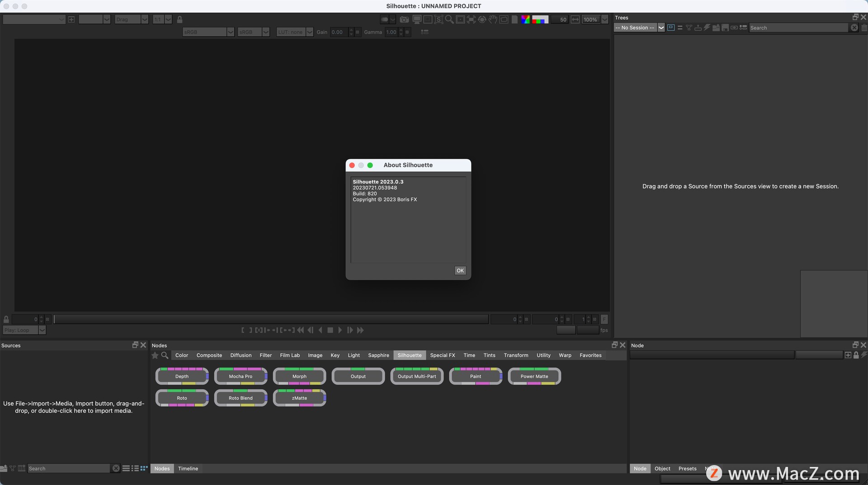Click the favorites star icon in Nodes

tap(155, 355)
